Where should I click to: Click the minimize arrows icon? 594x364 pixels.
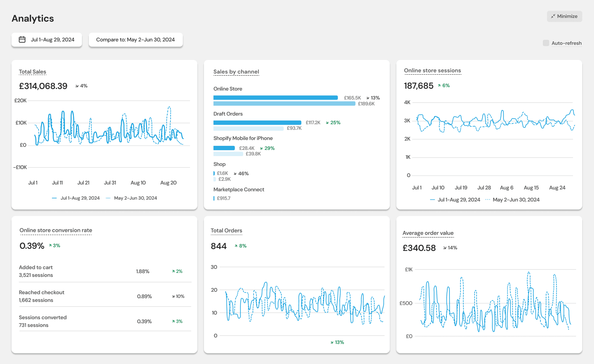tap(553, 16)
